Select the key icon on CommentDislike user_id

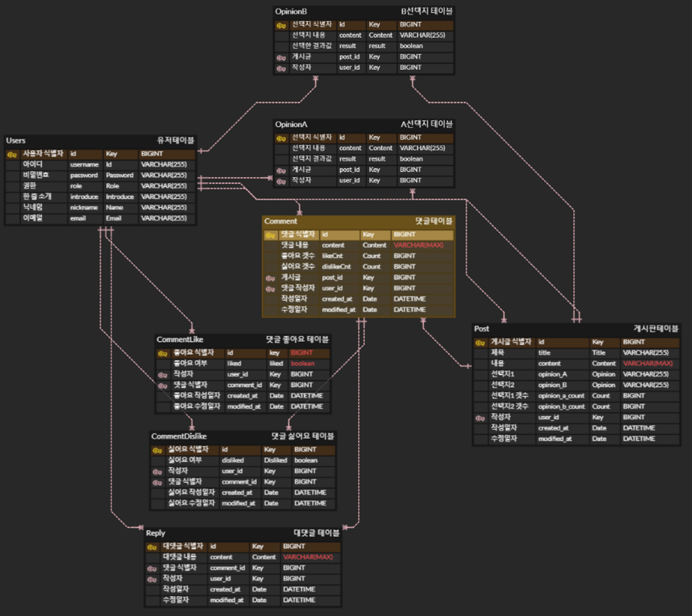(156, 471)
